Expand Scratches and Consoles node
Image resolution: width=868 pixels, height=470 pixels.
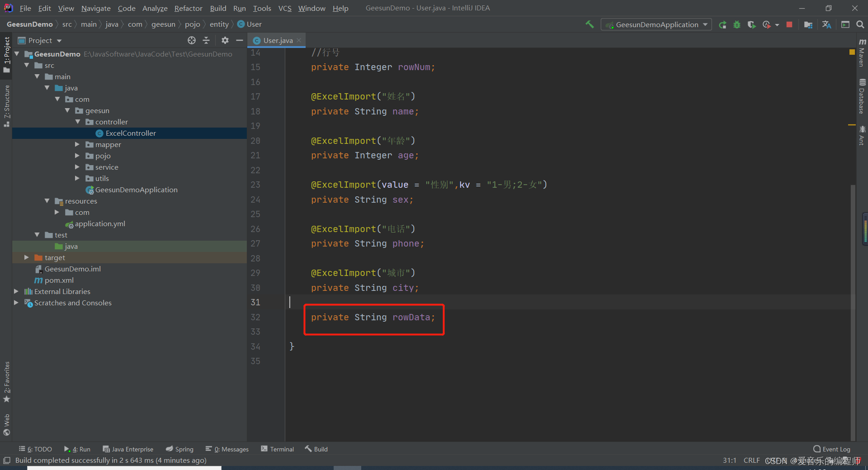(16, 303)
